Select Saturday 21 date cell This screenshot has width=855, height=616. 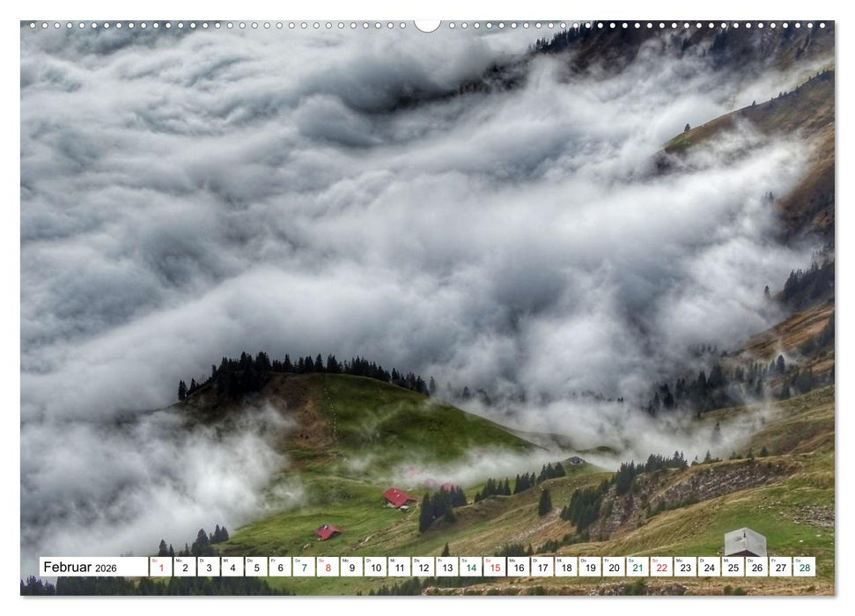637,568
